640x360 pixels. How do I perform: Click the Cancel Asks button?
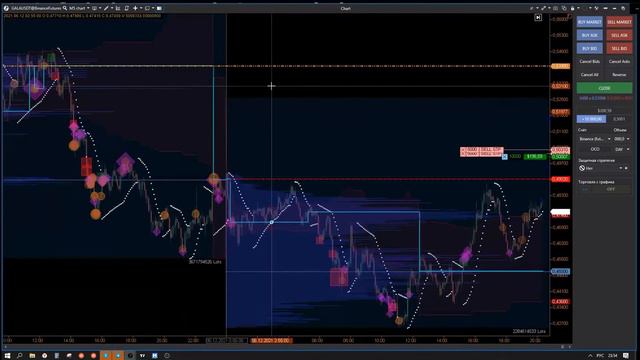619,62
